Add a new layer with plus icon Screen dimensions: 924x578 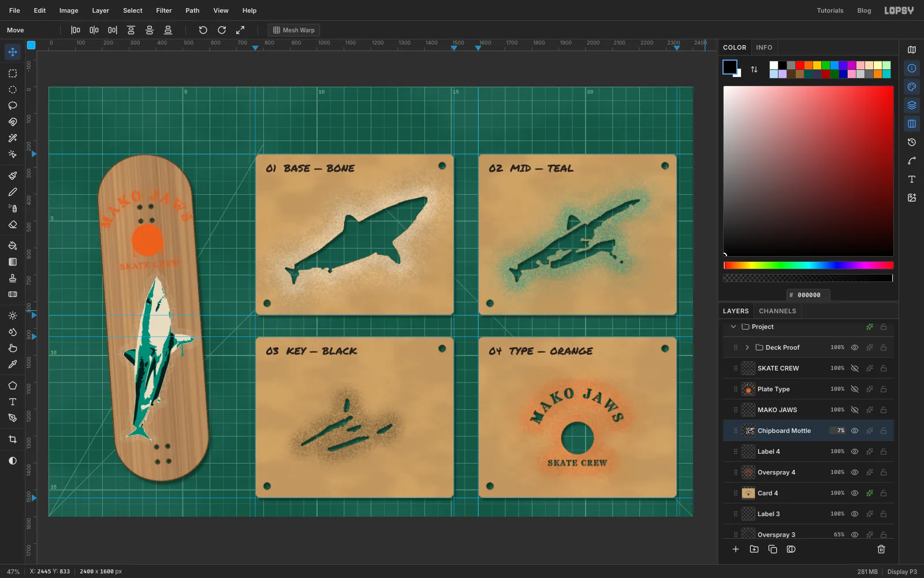click(x=736, y=549)
